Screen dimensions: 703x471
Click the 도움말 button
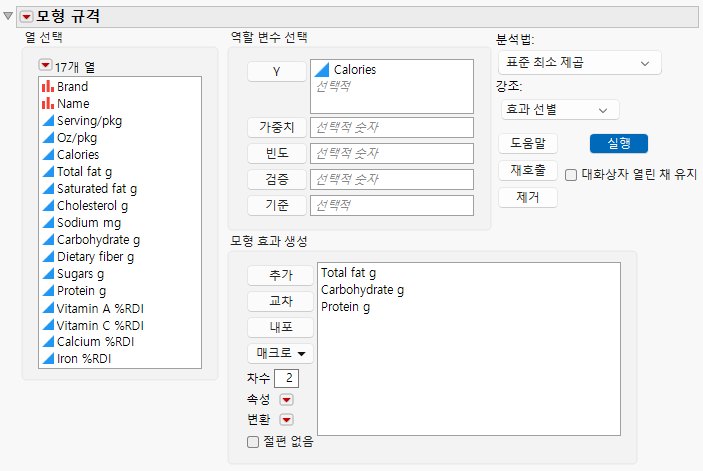528,144
